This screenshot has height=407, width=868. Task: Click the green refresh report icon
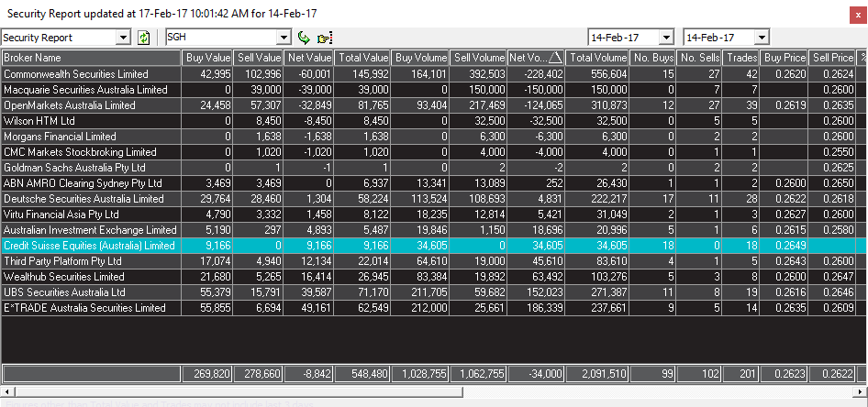tap(144, 38)
